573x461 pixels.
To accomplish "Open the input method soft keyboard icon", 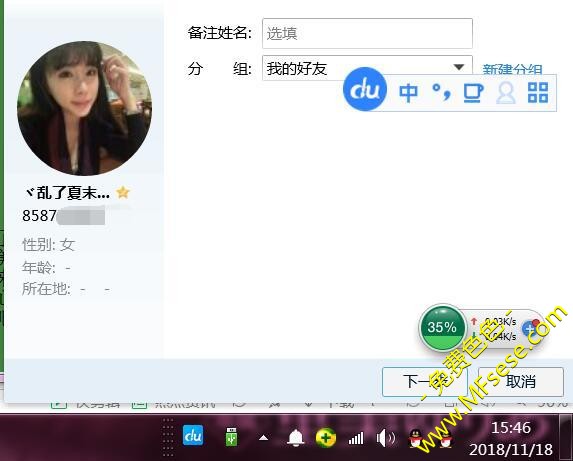I will (473, 93).
